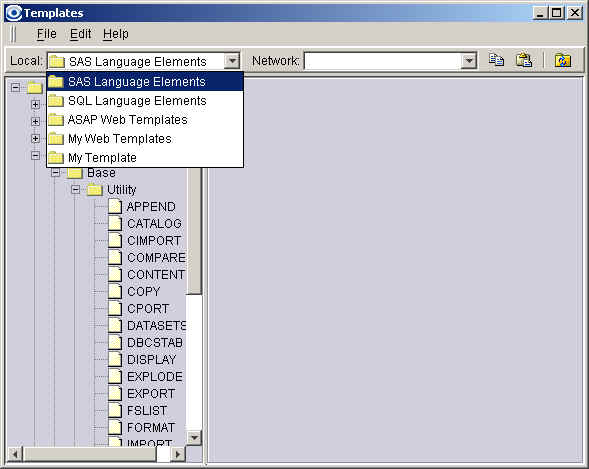
Task: Click the Base folder icon
Action: click(x=74, y=173)
